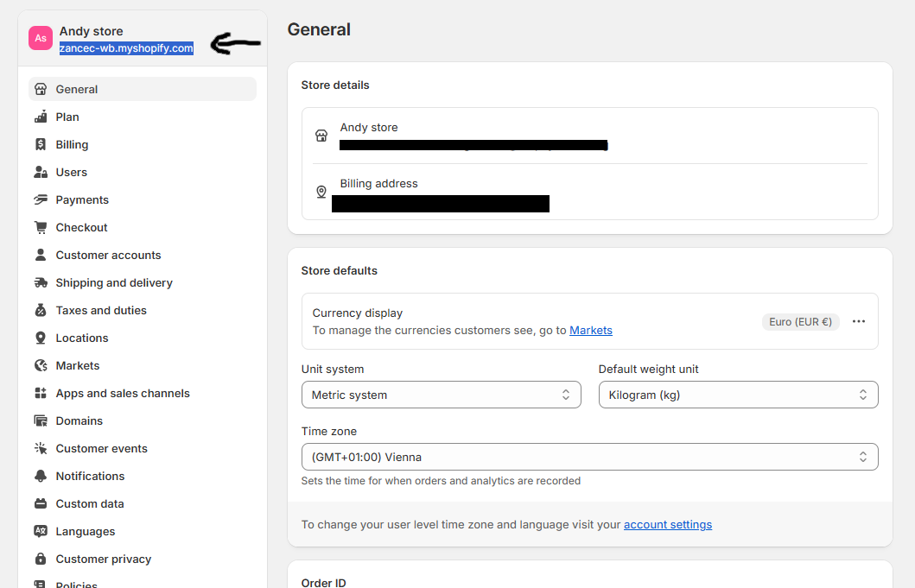Screen dimensions: 915x588
Task: Open account settings link
Action: 667,524
